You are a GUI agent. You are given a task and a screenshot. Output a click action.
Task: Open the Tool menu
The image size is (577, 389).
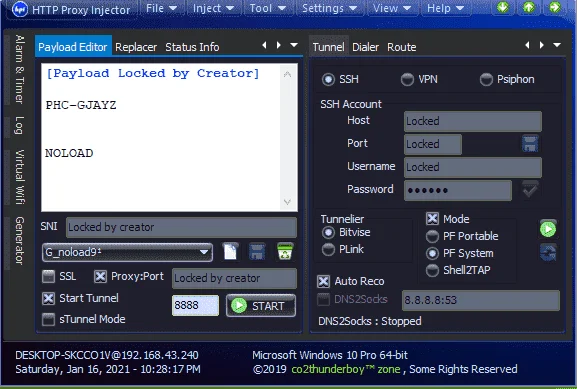click(x=268, y=8)
